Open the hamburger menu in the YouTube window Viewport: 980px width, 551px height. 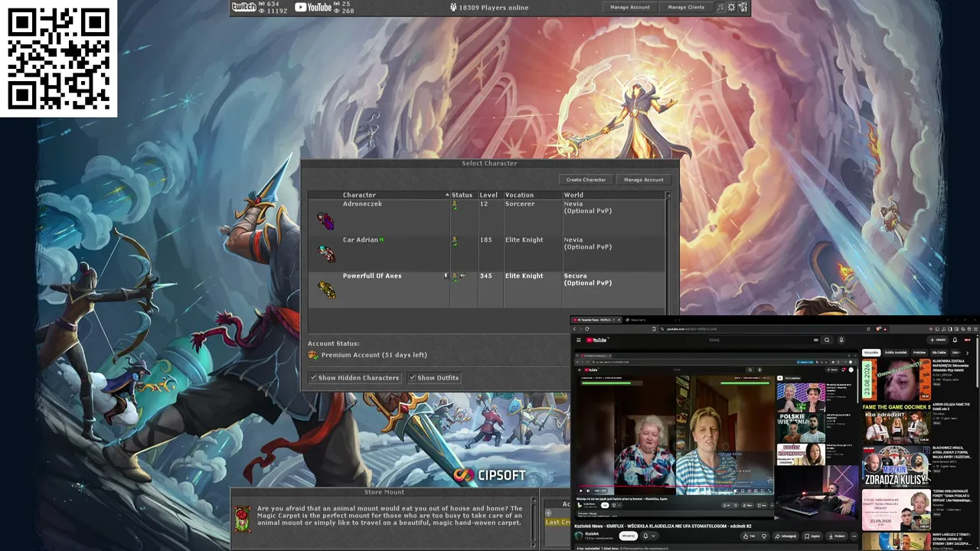click(579, 340)
